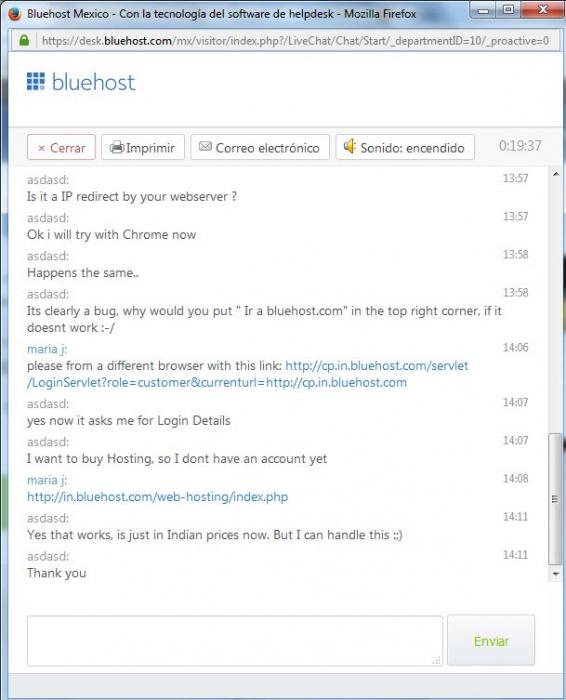The height and width of the screenshot is (700, 566).
Task: Maximize the Firefox chat window
Action: (508, 9)
